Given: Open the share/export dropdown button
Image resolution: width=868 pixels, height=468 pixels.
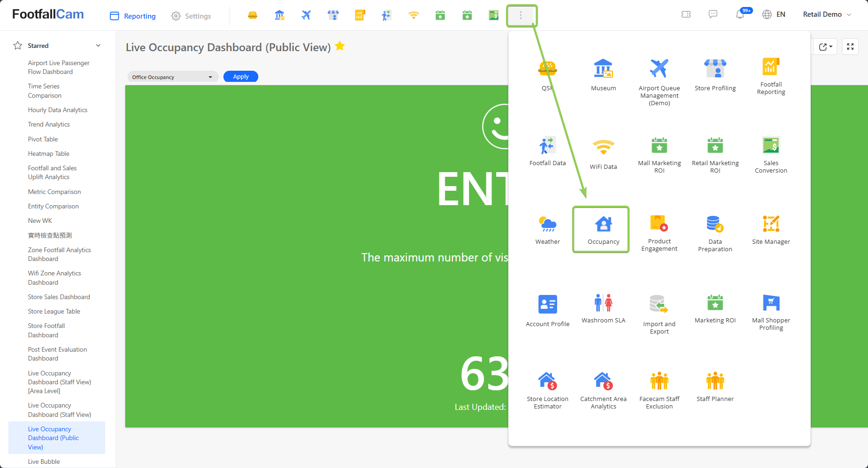Looking at the screenshot, I should coord(825,47).
